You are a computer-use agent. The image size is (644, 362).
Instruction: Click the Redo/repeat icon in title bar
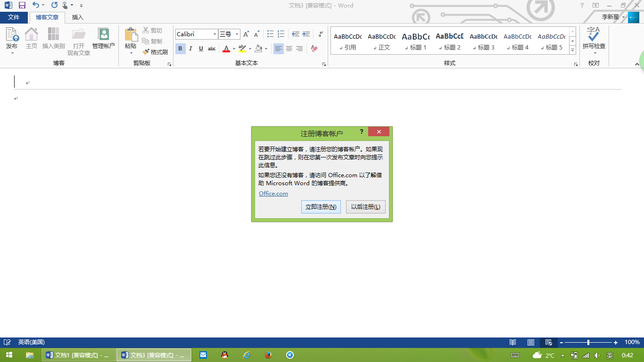[54, 5]
